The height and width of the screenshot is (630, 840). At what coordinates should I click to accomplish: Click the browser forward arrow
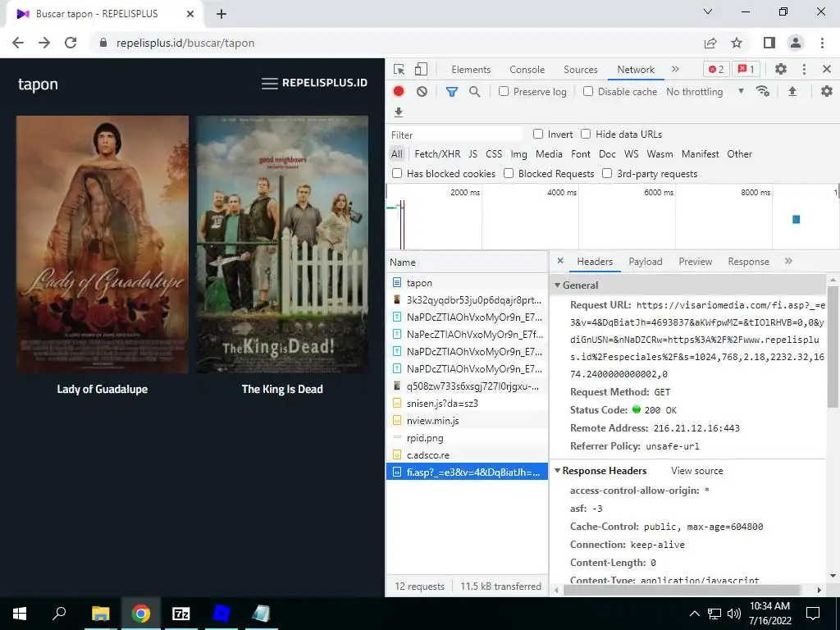coord(44,43)
